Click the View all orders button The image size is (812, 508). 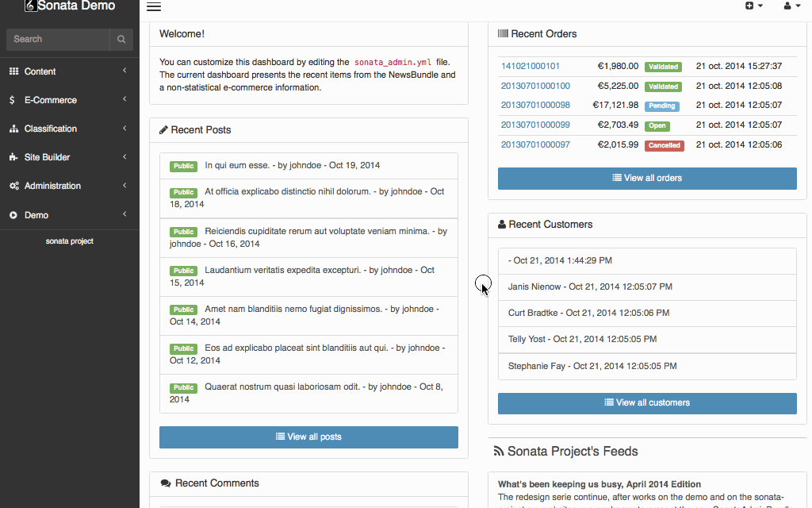647,178
